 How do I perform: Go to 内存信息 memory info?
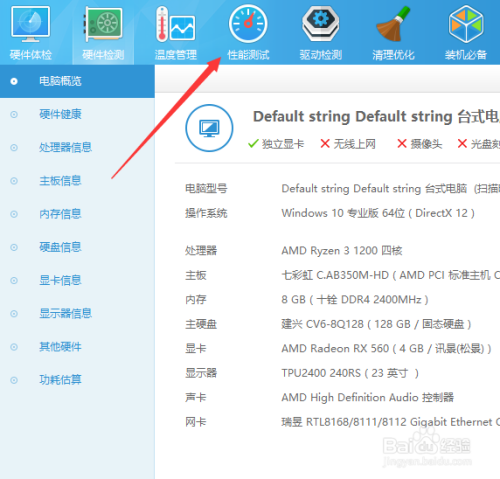60,214
